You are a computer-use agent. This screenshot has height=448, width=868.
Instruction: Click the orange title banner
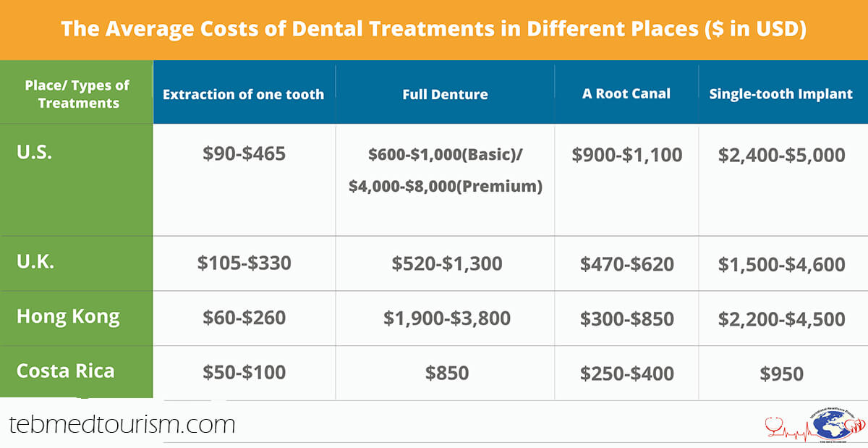pyautogui.click(x=434, y=30)
